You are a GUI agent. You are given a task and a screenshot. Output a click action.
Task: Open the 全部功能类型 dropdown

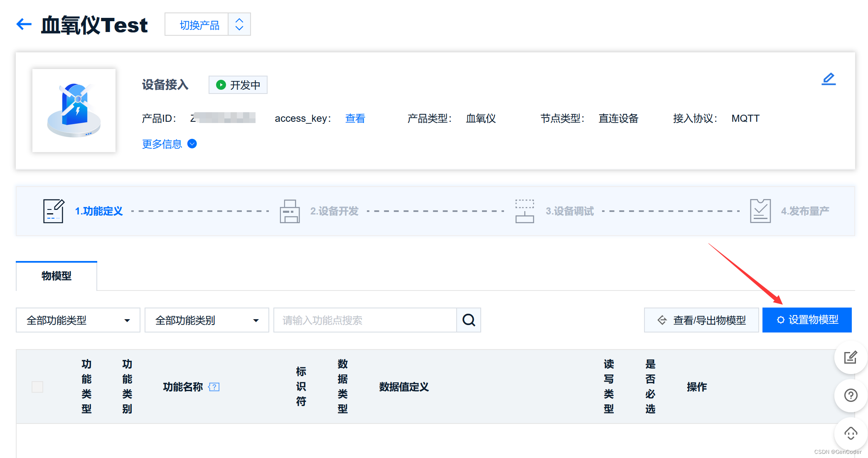(x=78, y=320)
